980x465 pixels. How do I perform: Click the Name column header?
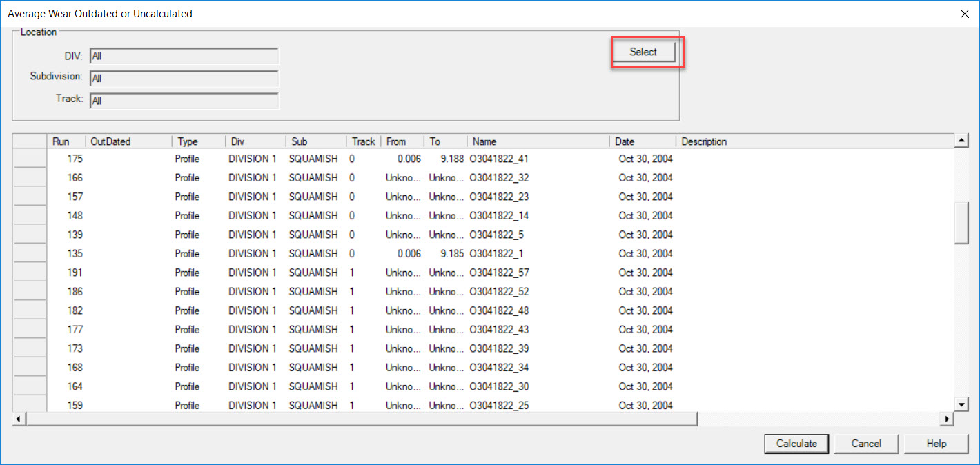[484, 141]
